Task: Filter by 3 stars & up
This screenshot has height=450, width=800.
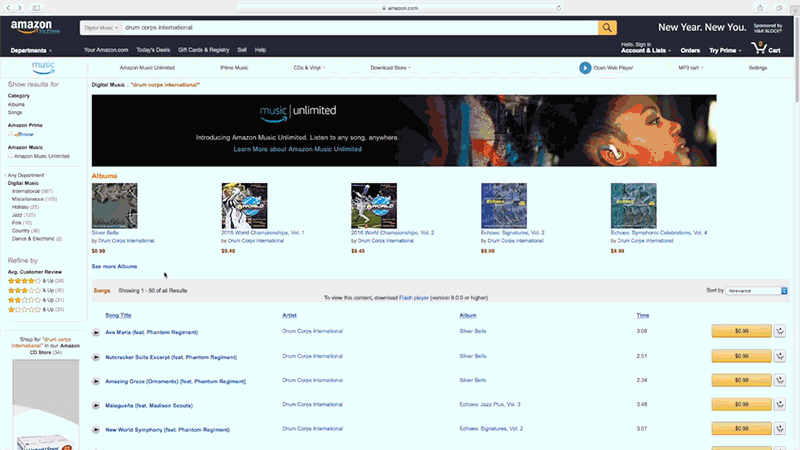Action: click(36, 290)
